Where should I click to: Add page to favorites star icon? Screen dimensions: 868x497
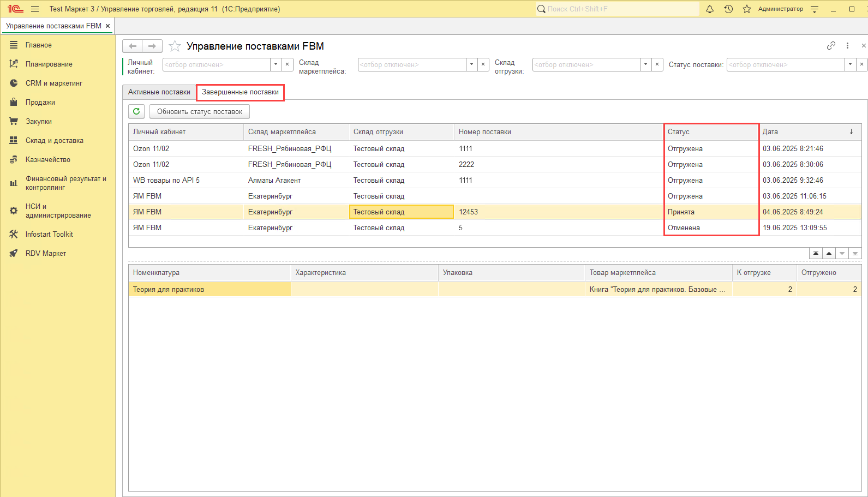tap(175, 46)
